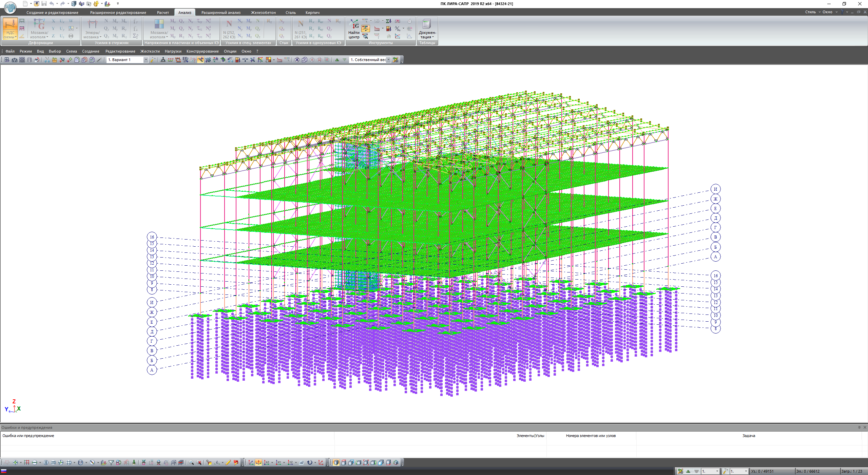
Task: Toggle the highlighted axes orientation button
Action: pos(258,462)
